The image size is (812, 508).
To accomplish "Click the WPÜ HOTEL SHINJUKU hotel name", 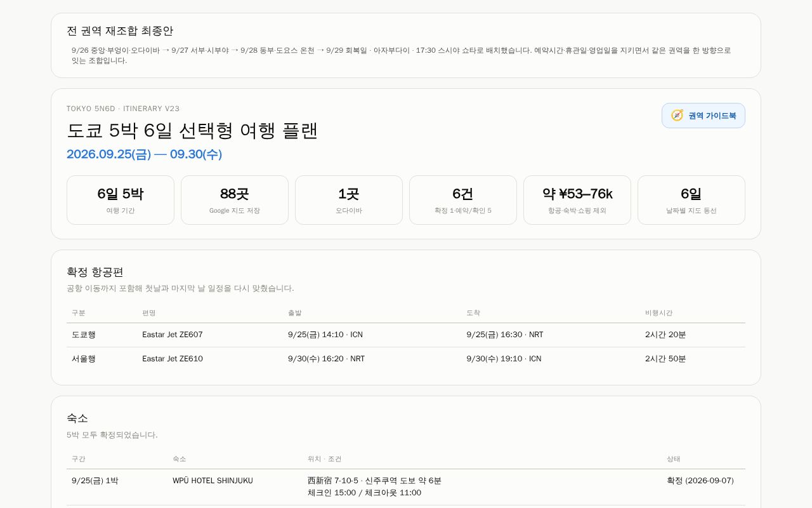I will pyautogui.click(x=213, y=481).
